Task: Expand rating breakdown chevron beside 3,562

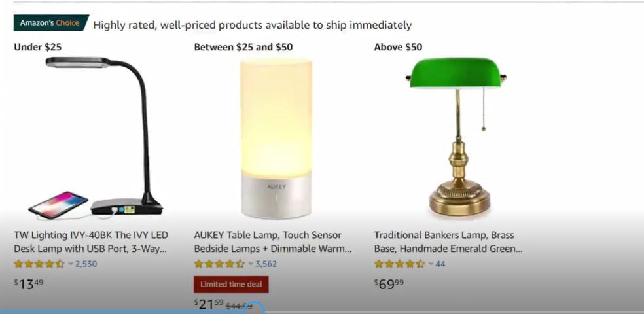Action: pos(251,264)
